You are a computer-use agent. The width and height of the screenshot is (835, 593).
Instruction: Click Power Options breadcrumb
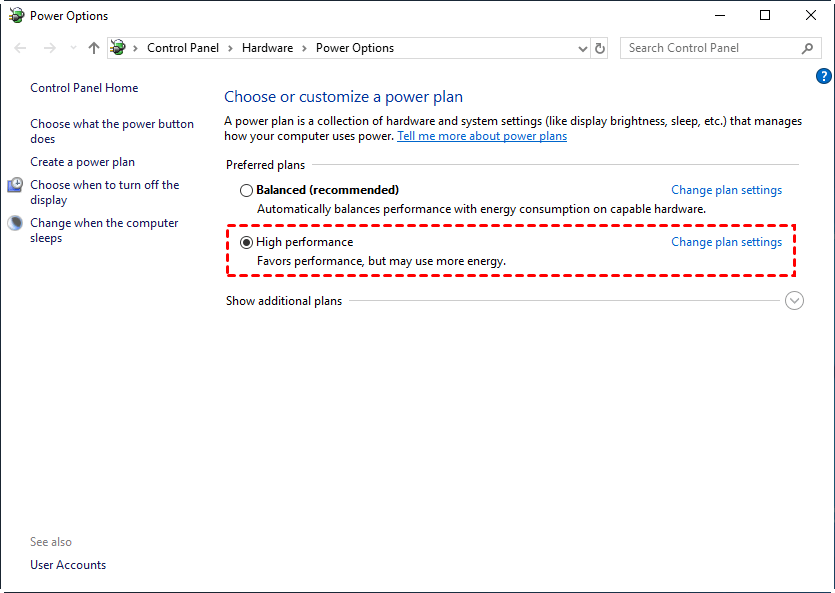[355, 48]
